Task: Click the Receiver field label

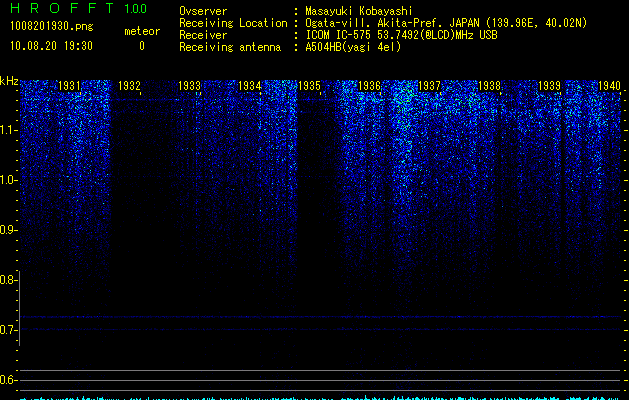Action: (203, 35)
